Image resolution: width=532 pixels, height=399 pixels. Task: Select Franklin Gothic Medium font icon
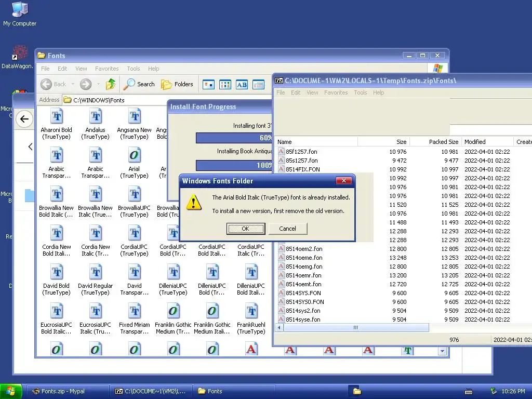[x=174, y=312]
